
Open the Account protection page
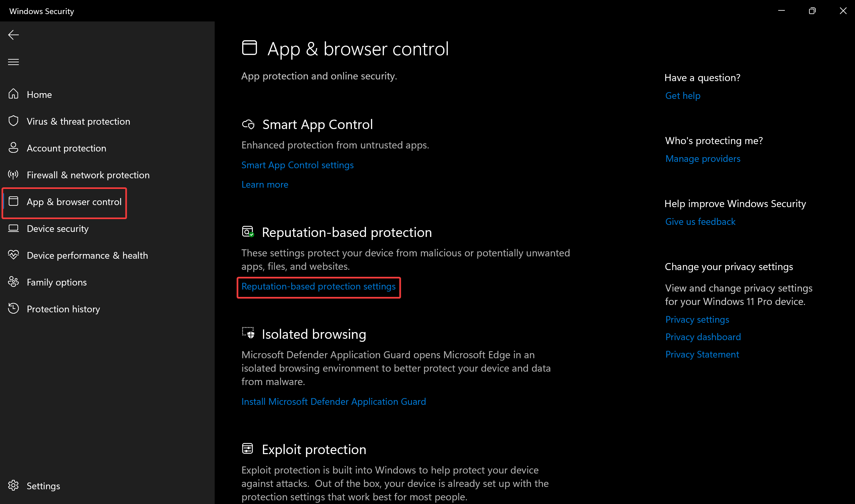(x=66, y=148)
